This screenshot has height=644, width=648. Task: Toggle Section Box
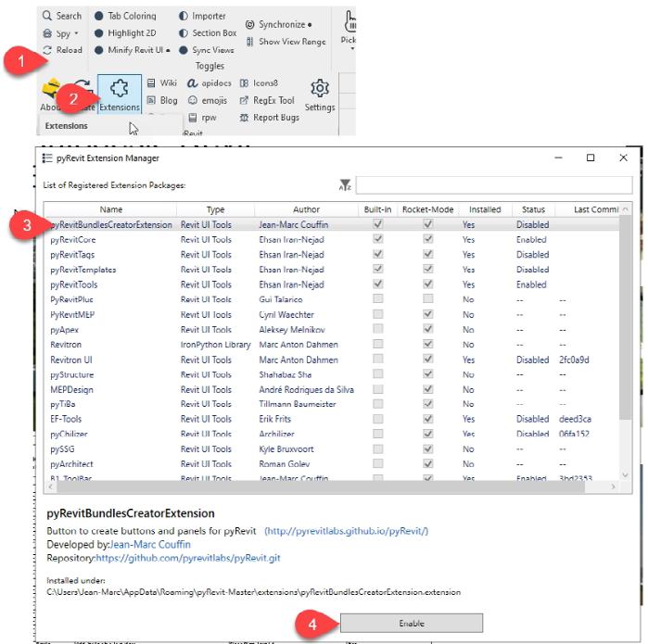tap(208, 33)
